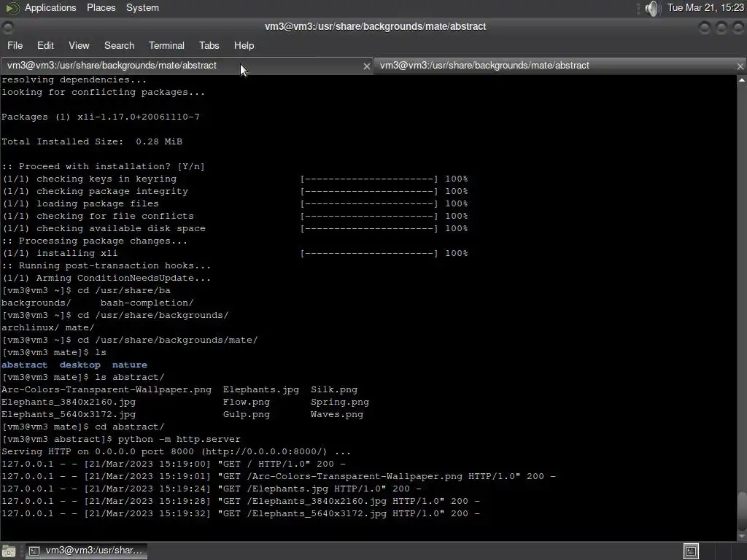
Task: Click the 'bash-completion/' completion suggestion text
Action: point(147,303)
